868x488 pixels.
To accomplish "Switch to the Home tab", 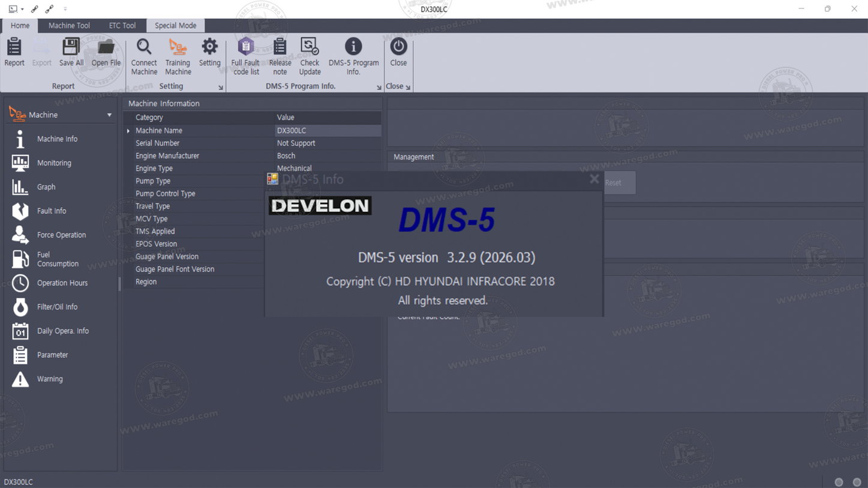I will (20, 25).
